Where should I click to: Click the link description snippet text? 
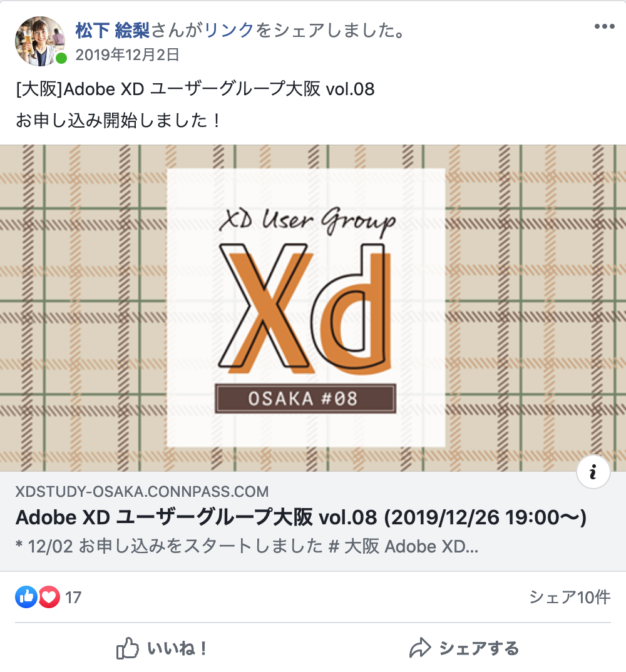coord(247,546)
